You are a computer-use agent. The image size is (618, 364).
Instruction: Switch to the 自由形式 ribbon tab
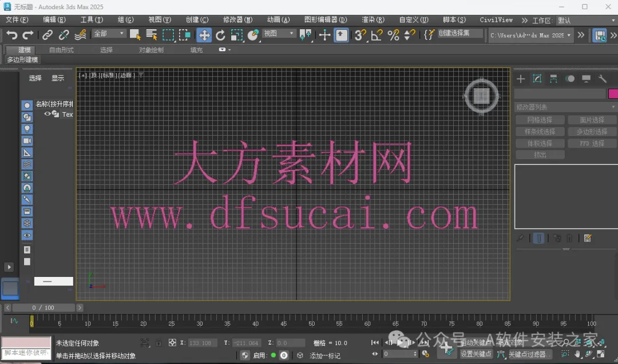point(61,50)
